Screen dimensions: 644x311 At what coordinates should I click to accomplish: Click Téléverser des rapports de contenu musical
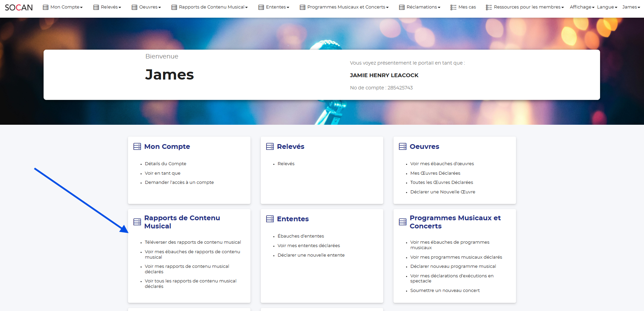193,242
